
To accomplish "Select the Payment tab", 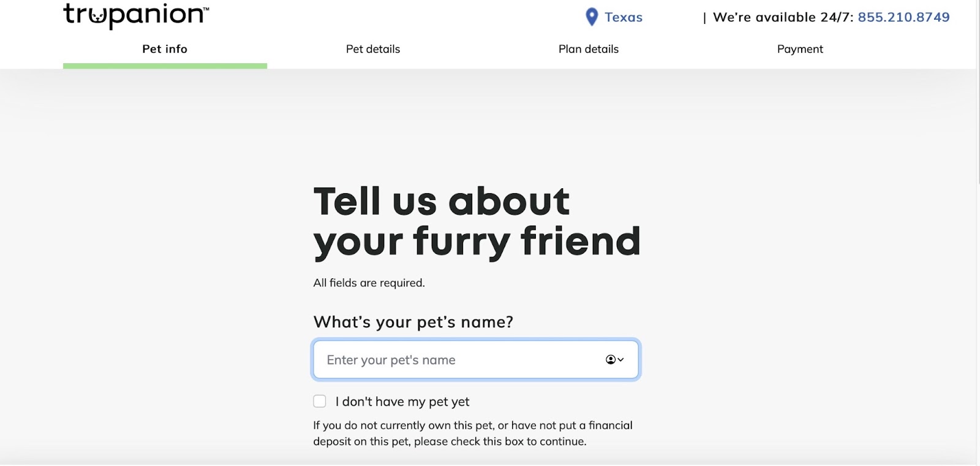I will coord(800,49).
